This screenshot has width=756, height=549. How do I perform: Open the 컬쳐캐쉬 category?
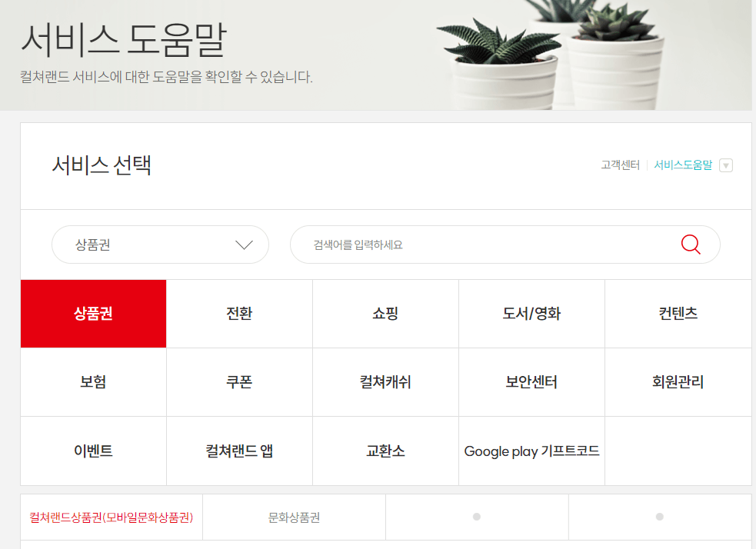point(385,382)
